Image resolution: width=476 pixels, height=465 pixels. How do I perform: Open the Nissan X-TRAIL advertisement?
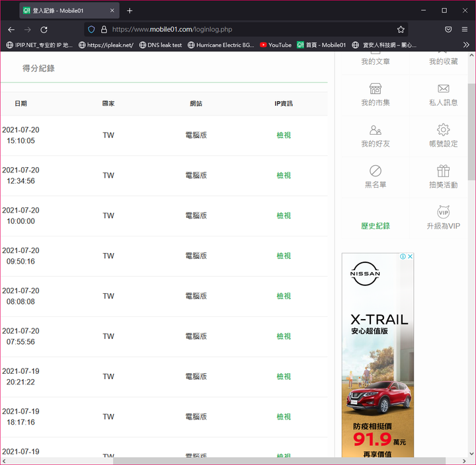pos(377,355)
